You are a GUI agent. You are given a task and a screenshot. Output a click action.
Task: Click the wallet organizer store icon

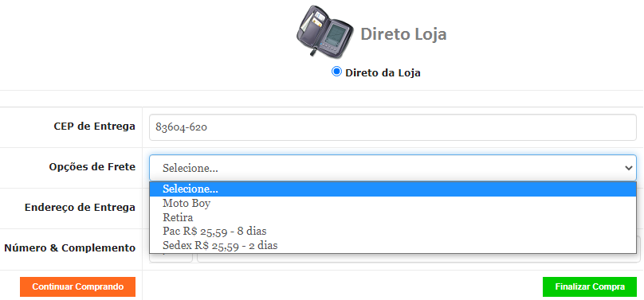(324, 33)
